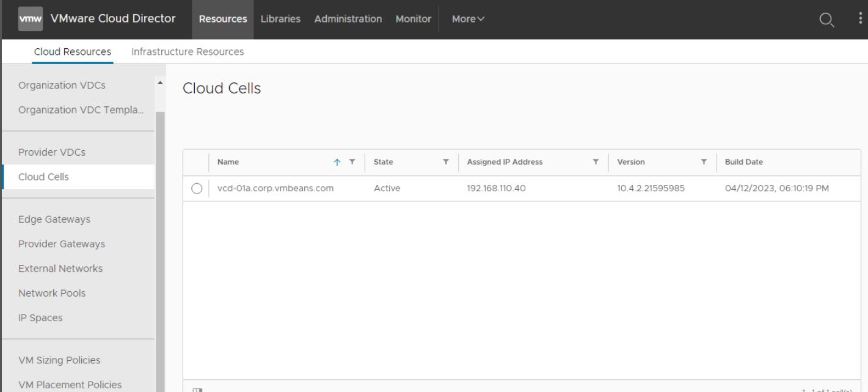Open Provider VDCs in sidebar
Image resolution: width=868 pixels, height=392 pixels.
coord(52,152)
